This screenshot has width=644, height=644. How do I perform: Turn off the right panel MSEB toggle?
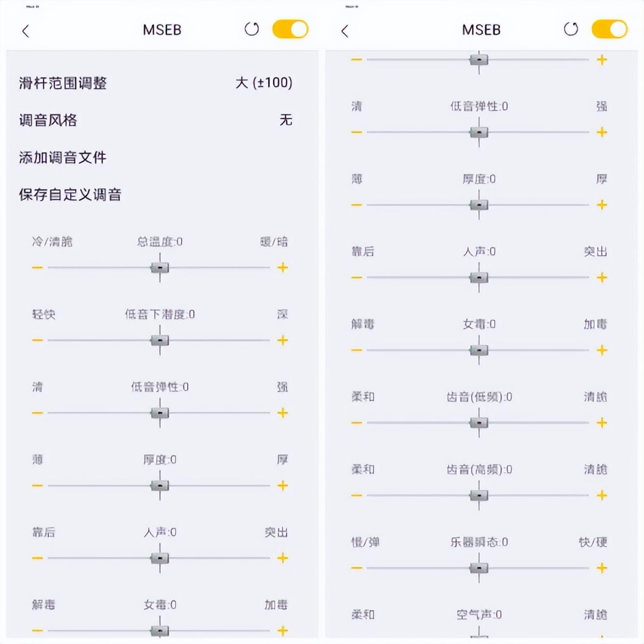(610, 29)
